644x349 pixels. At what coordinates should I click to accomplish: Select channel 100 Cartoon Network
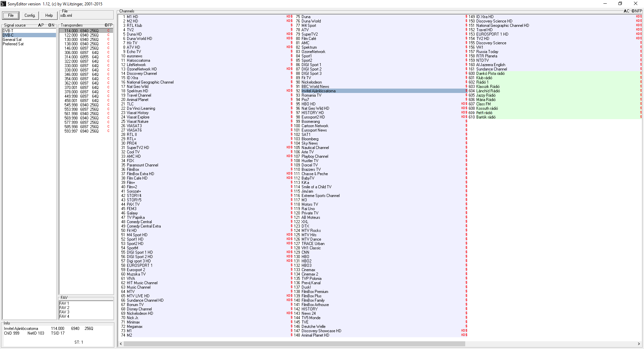tap(380, 126)
